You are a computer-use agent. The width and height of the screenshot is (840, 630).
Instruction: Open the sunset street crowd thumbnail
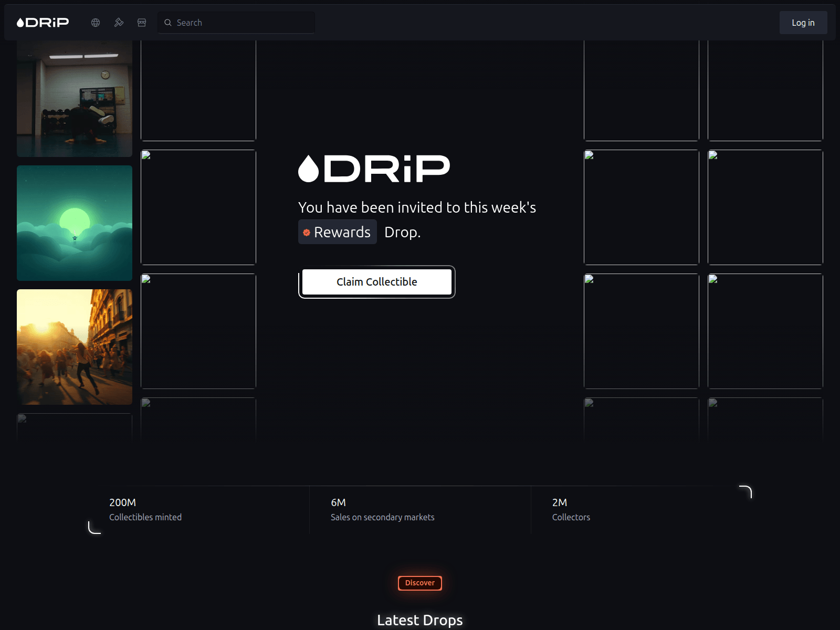point(75,347)
